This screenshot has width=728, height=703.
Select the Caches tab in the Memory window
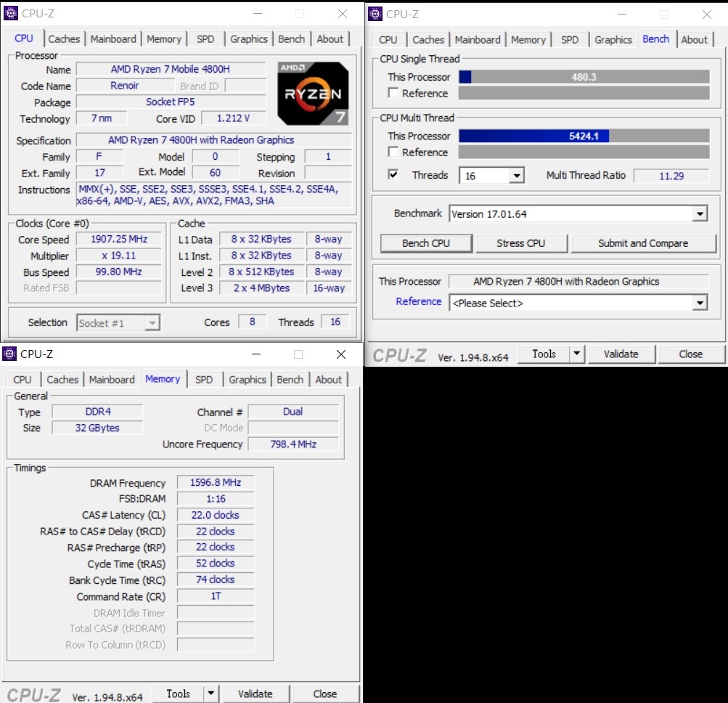click(62, 380)
